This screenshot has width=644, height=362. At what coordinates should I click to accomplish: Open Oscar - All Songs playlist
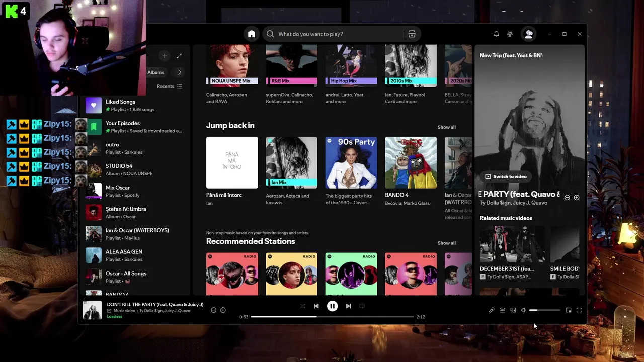tap(135, 277)
